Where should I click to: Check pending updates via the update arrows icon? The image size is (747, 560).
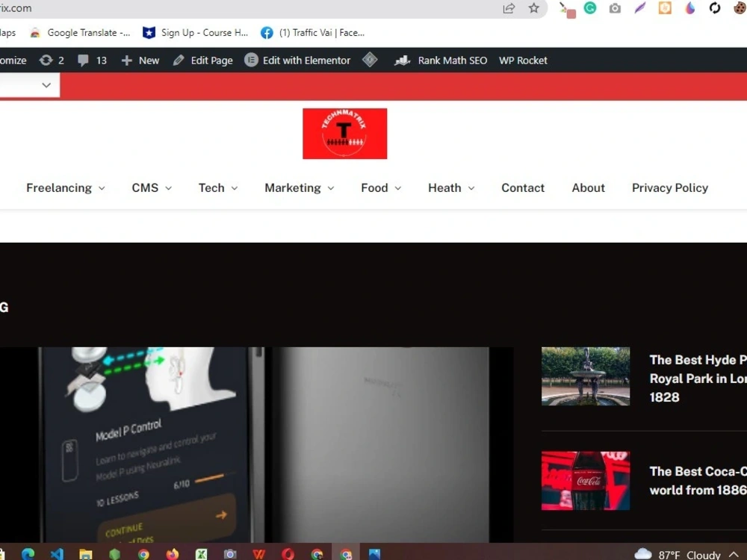51,60
